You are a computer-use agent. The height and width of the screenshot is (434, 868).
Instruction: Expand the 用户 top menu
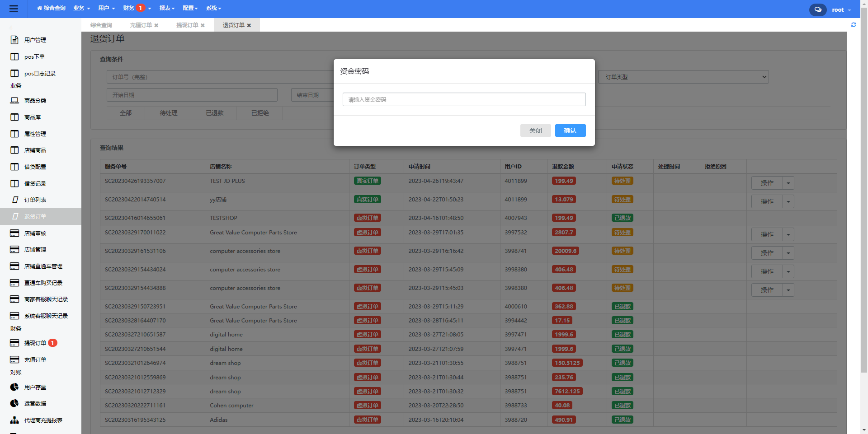click(x=107, y=8)
